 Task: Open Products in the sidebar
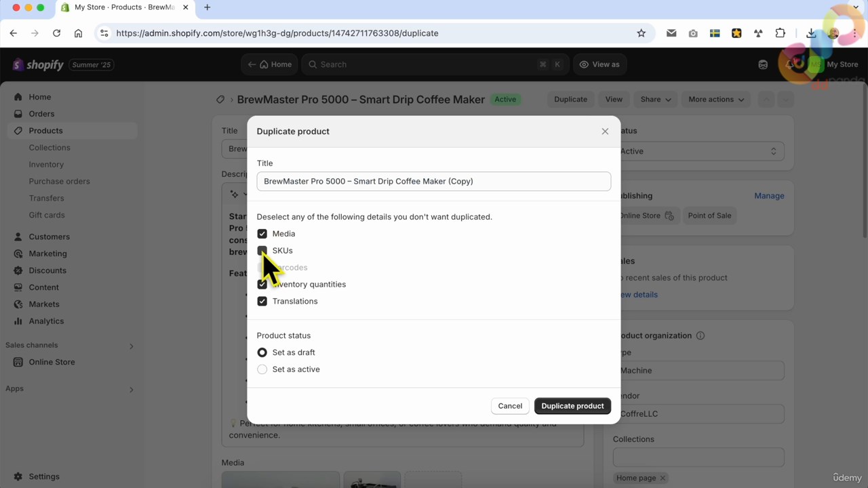(x=45, y=131)
